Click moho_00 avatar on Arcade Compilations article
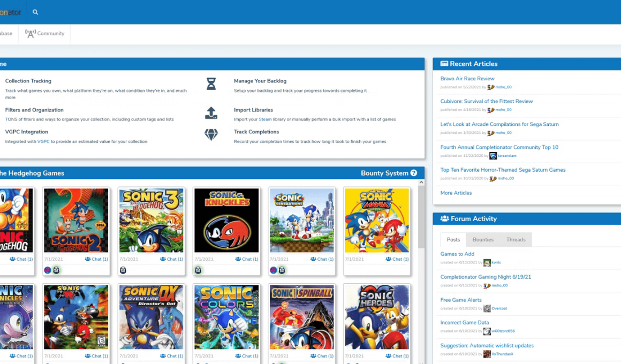The image size is (621, 364). [x=491, y=133]
